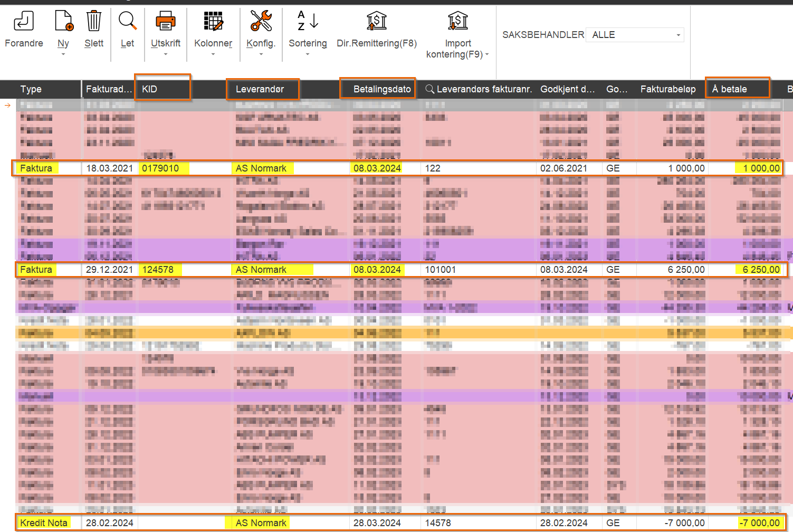Click Fakturabeløp 6 250,00 cell
793x532 pixels.
pyautogui.click(x=686, y=270)
